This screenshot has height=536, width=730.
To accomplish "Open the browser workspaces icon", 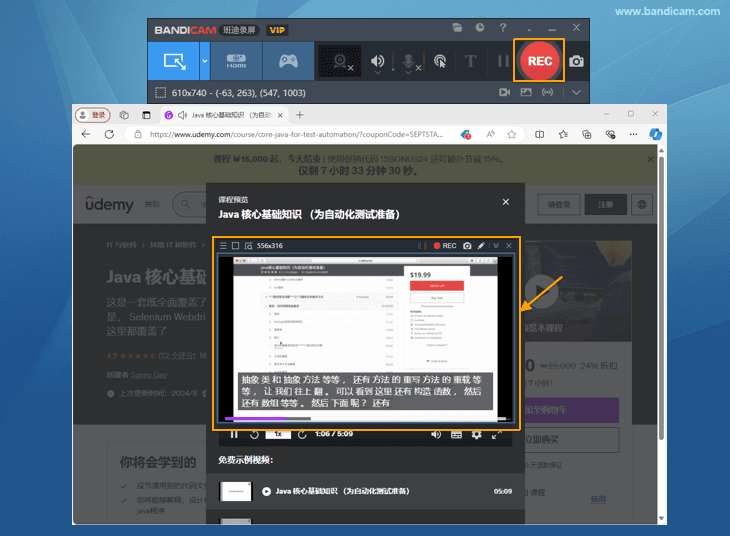I will coord(124,115).
